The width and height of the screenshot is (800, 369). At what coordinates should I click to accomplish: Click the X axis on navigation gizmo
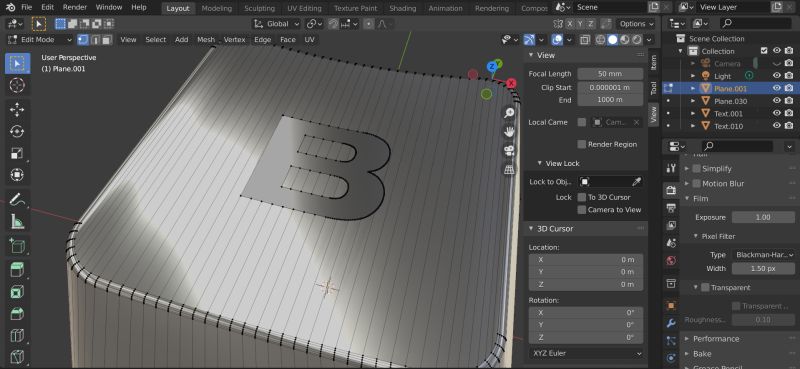(x=511, y=83)
